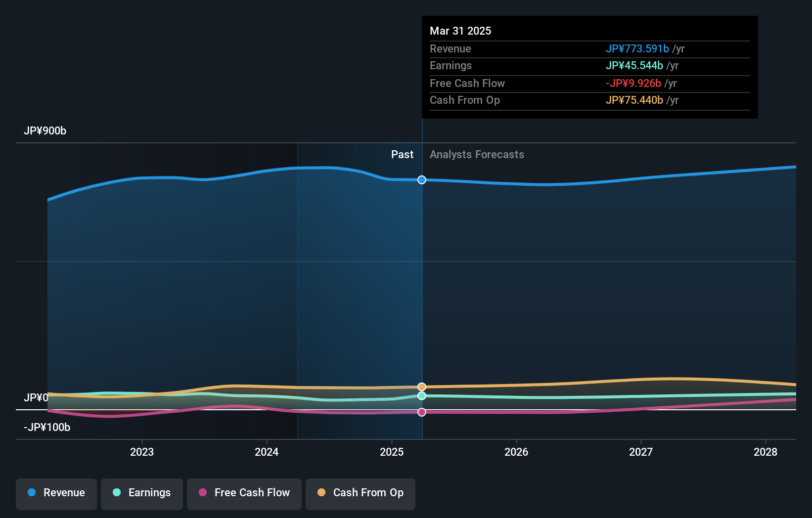Click the -JP¥9.926b free cash flow value
Image resolution: width=812 pixels, height=518 pixels.
point(633,83)
